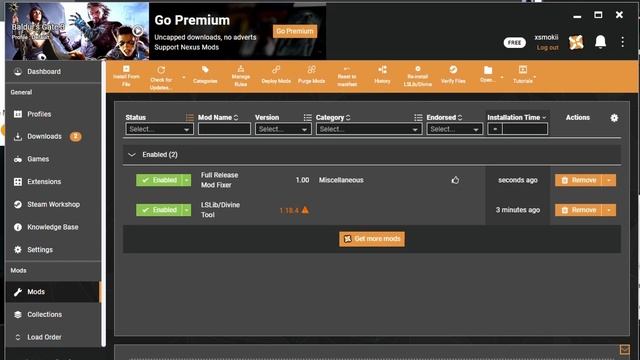640x360 pixels.
Task: Open the Categories toolbar item
Action: [205, 75]
